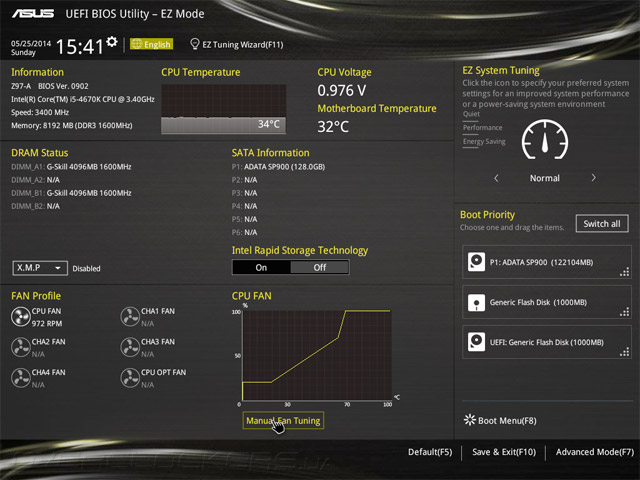Load Default(F5) settings
This screenshot has height=480, width=640.
[x=430, y=452]
